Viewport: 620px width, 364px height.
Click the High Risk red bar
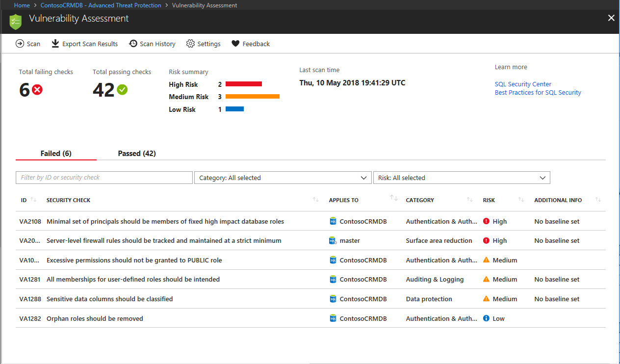[x=244, y=84]
